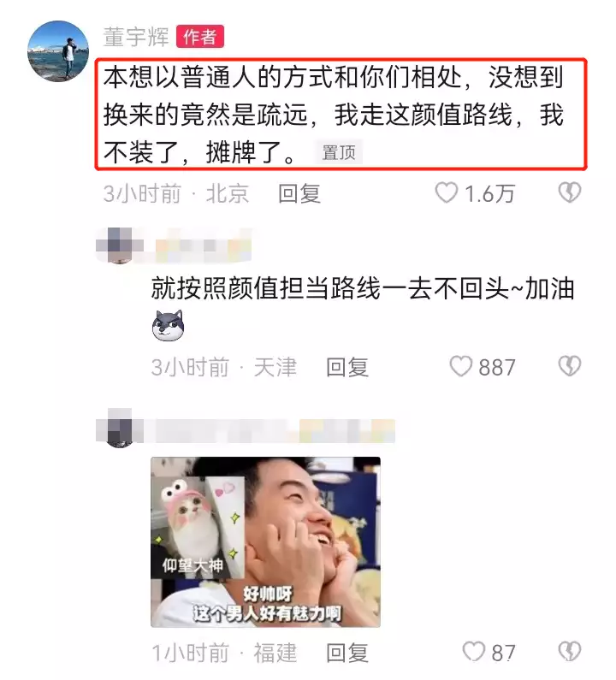616x680 pixels.
Task: Select the pinned comment text starting 本想以普通人
Action: click(x=333, y=115)
